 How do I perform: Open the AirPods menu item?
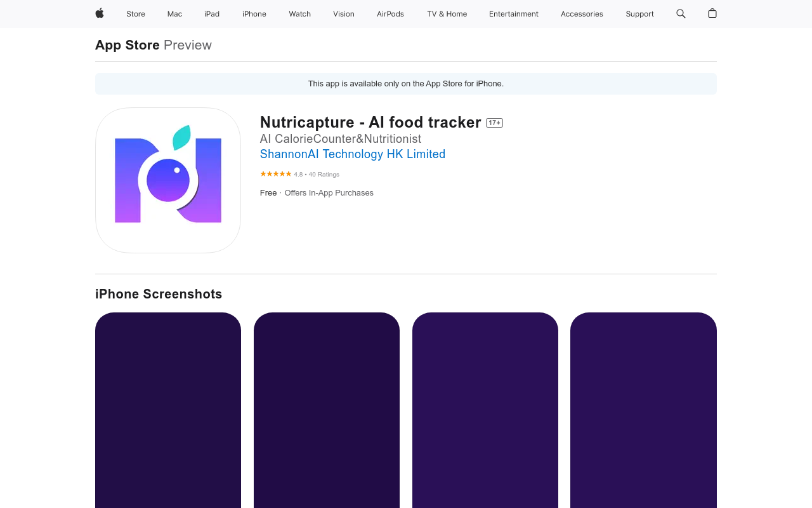(390, 14)
